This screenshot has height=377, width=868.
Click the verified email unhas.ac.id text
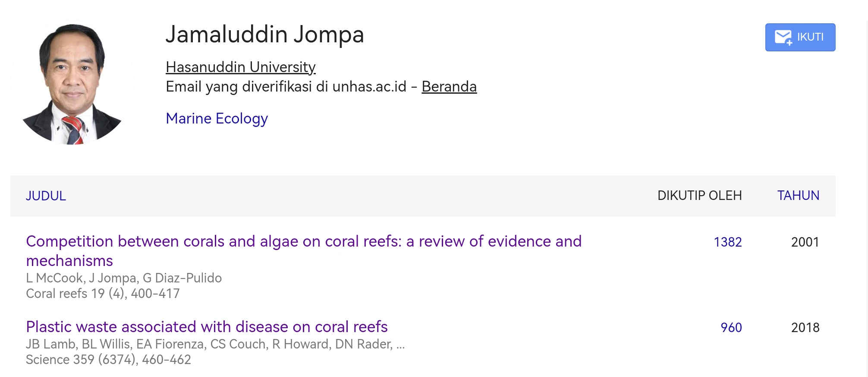286,86
